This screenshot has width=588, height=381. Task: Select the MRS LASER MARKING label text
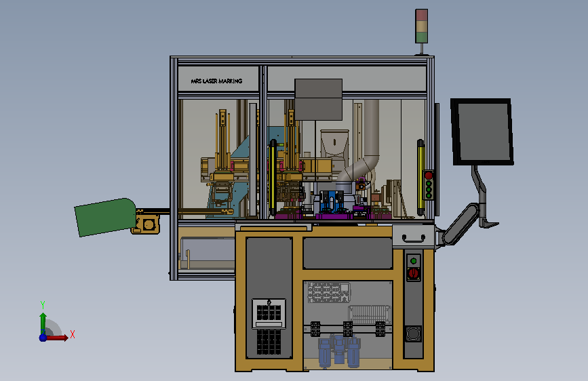[x=216, y=81]
